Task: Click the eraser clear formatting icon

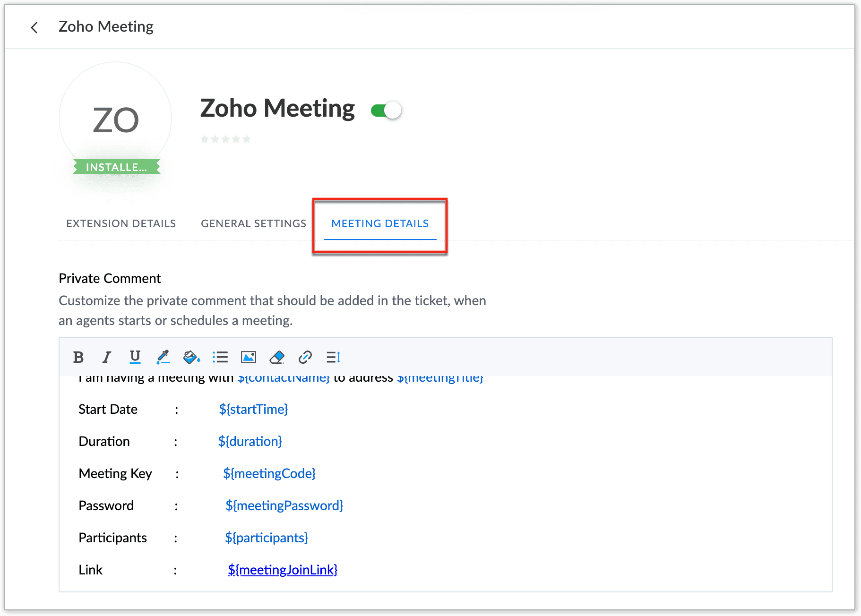Action: 277,357
